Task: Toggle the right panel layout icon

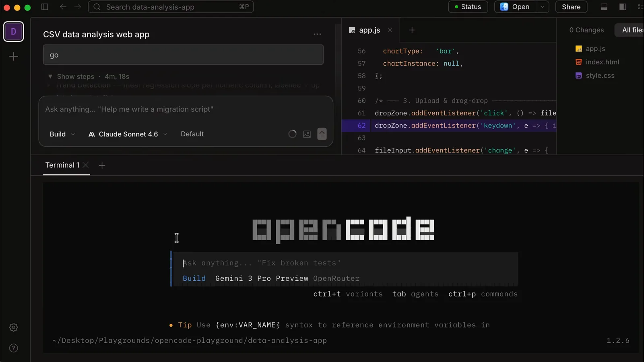Action: (623, 7)
